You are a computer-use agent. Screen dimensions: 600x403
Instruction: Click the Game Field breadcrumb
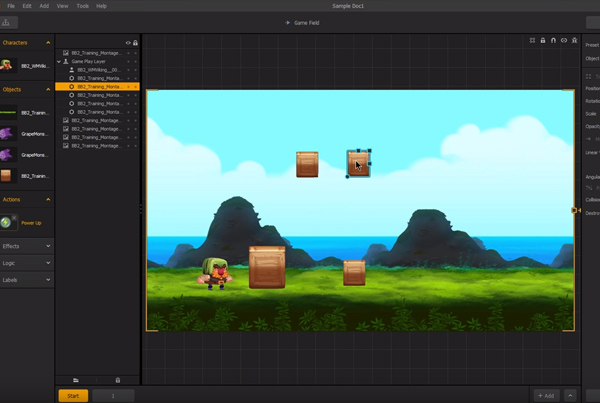click(307, 23)
